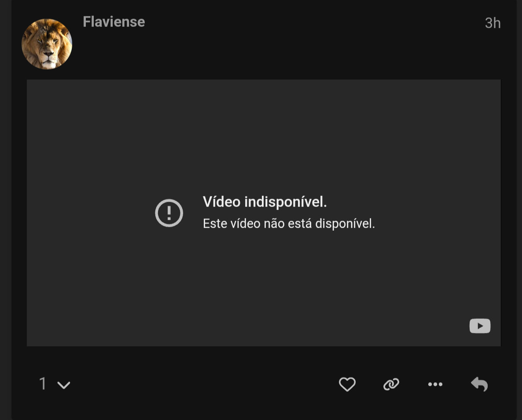This screenshot has height=420, width=522.
Task: Open the lion avatar profile picture
Action: [x=47, y=44]
